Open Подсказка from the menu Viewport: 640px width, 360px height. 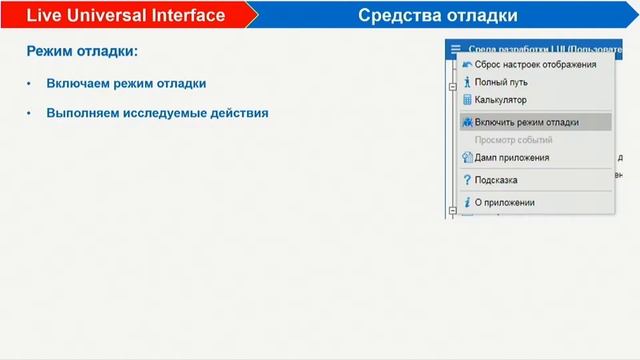click(x=536, y=180)
